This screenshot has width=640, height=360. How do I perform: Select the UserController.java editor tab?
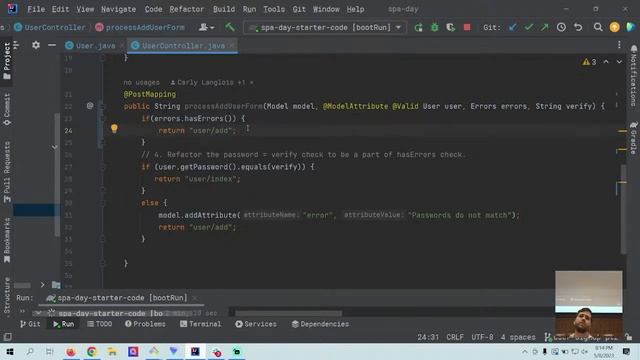pos(183,46)
